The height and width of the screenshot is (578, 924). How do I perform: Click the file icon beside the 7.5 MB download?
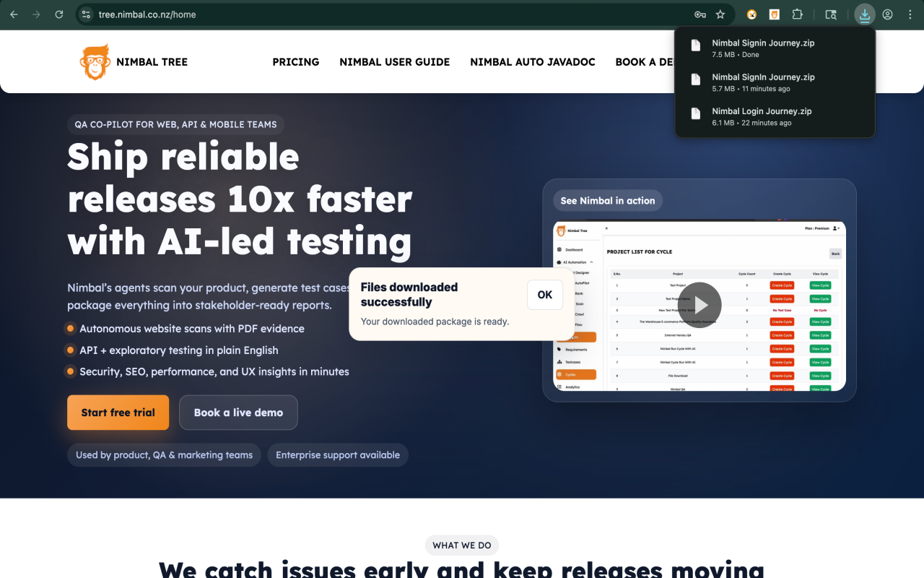pos(696,46)
